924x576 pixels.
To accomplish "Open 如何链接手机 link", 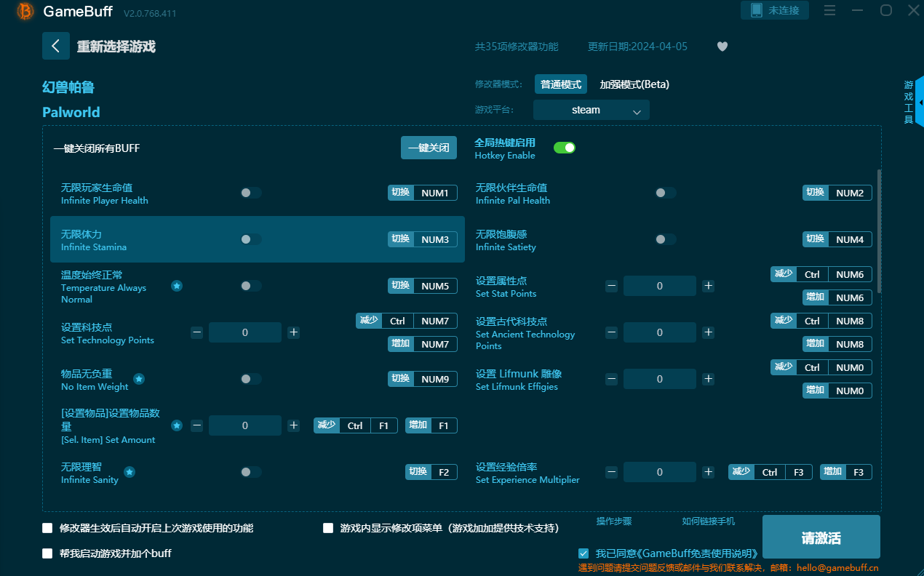I will (x=709, y=521).
